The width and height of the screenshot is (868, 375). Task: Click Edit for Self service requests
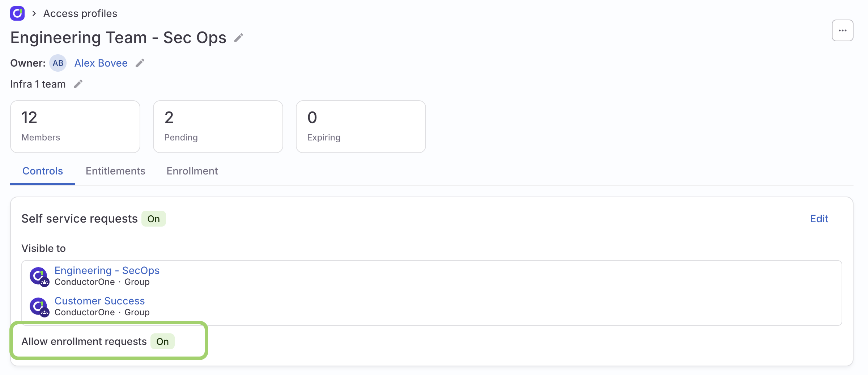(x=819, y=219)
